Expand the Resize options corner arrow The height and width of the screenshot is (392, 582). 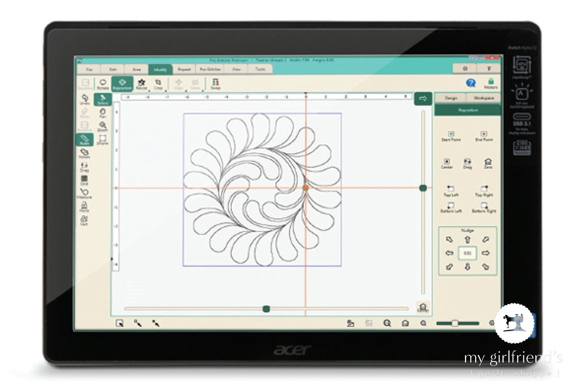tap(148, 90)
